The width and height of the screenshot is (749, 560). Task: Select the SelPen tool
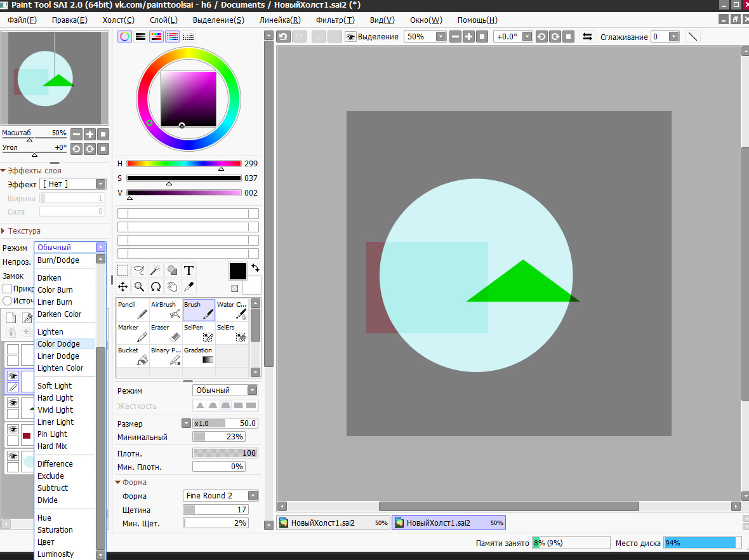[x=199, y=333]
